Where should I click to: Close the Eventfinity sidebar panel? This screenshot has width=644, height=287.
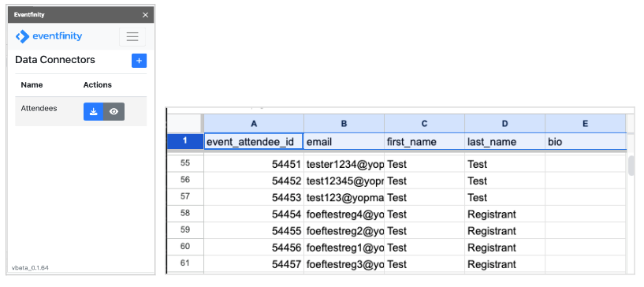tap(145, 15)
